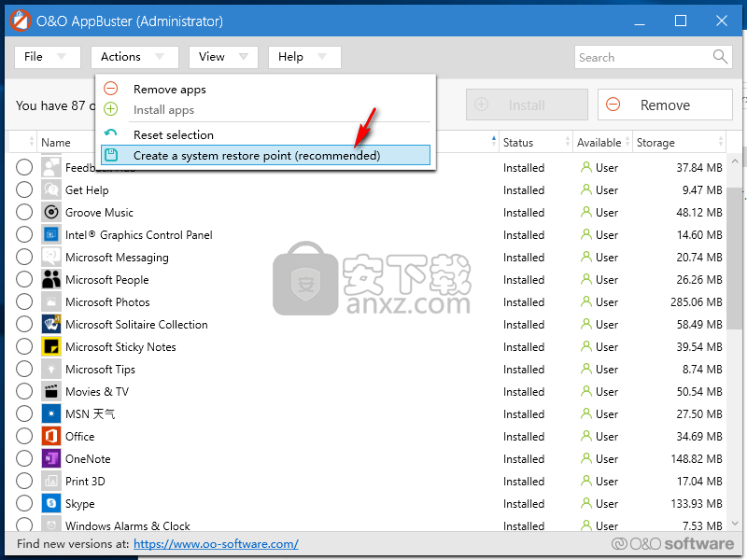The width and height of the screenshot is (747, 560).
Task: Click the scrollbar down arrow
Action: tap(735, 523)
